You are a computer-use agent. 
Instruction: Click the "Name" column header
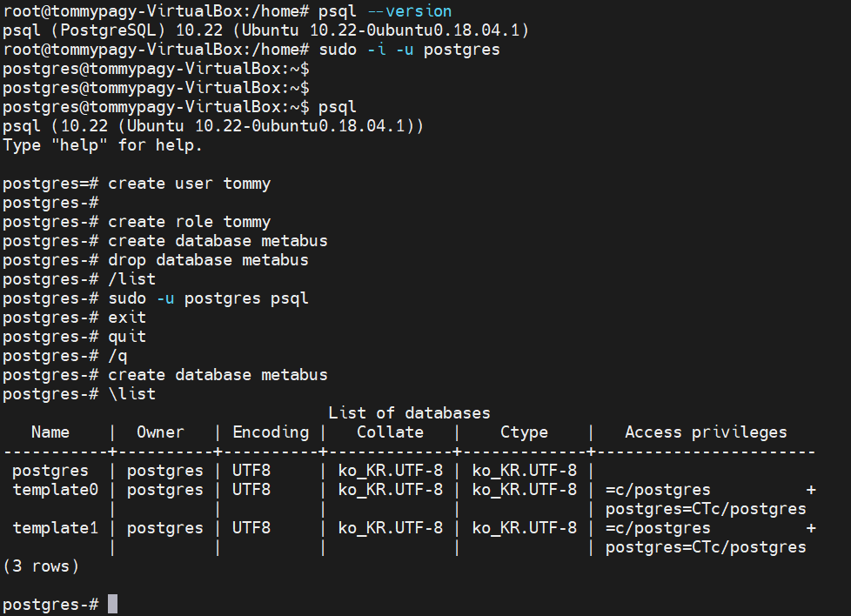tap(50, 432)
